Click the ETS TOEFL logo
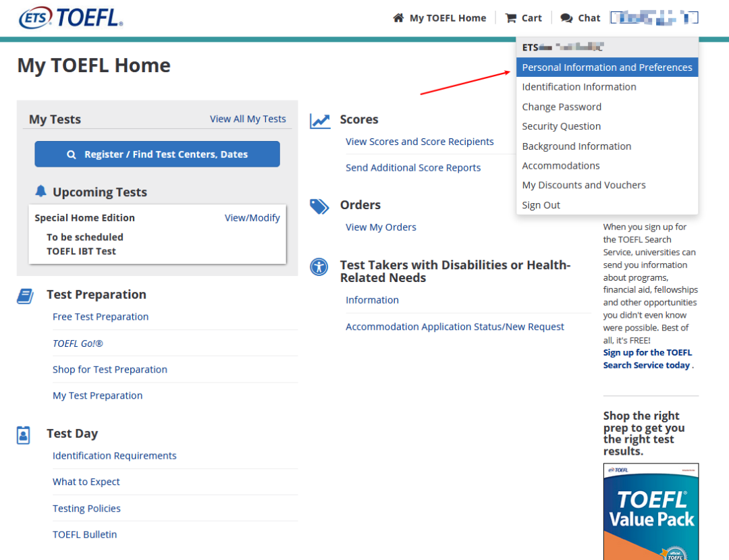 click(71, 18)
